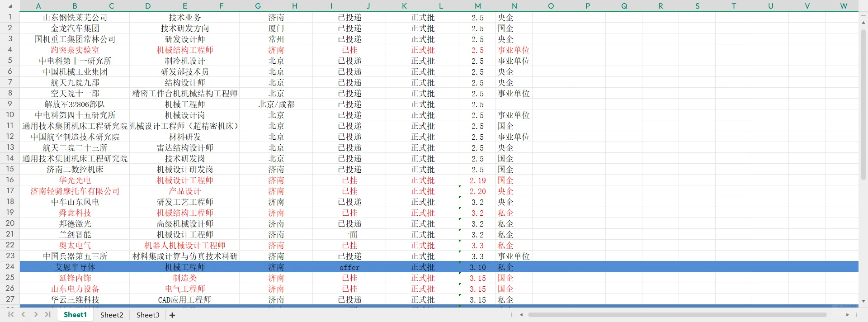This screenshot has height=322, width=868.
Task: Click the vertical scrollbar up arrow
Action: click(863, 22)
